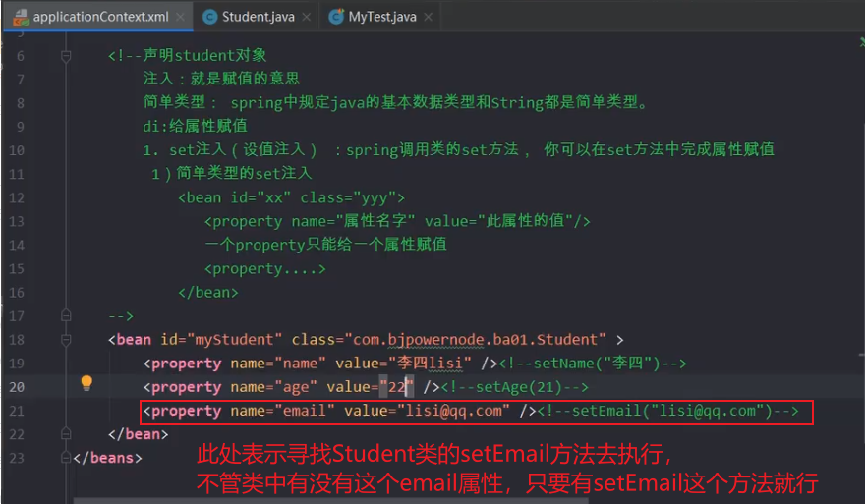Close the MyTest.java tab

click(429, 17)
